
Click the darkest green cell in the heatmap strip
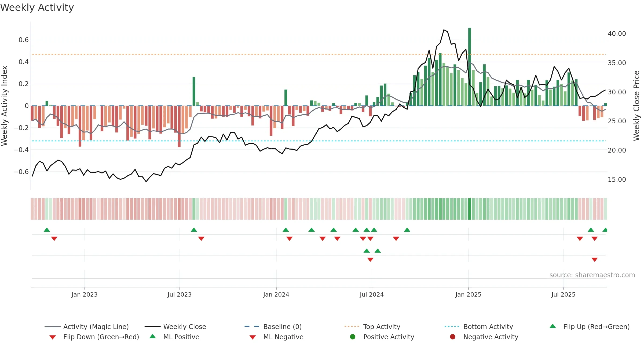(470, 209)
